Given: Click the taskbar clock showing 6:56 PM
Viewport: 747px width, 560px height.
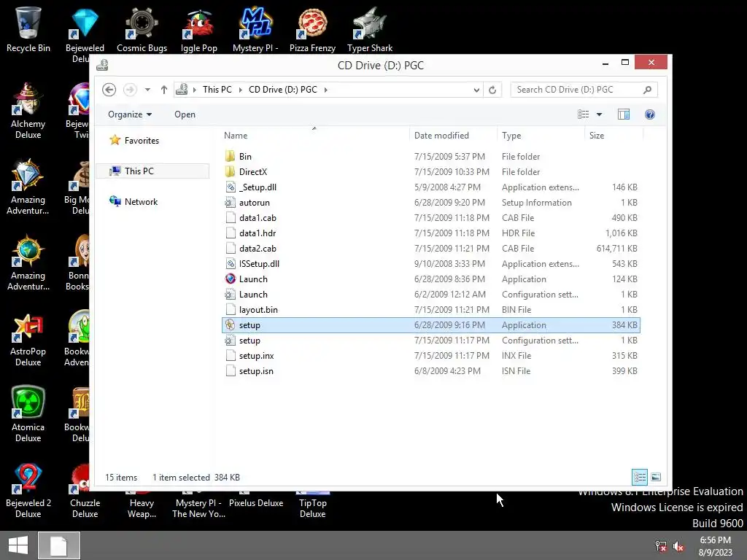Looking at the screenshot, I should click(x=715, y=546).
